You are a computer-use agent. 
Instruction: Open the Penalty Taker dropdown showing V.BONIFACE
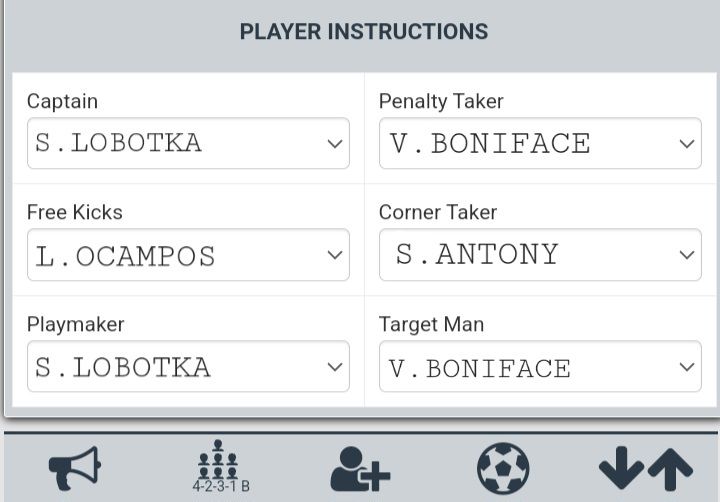pos(540,143)
